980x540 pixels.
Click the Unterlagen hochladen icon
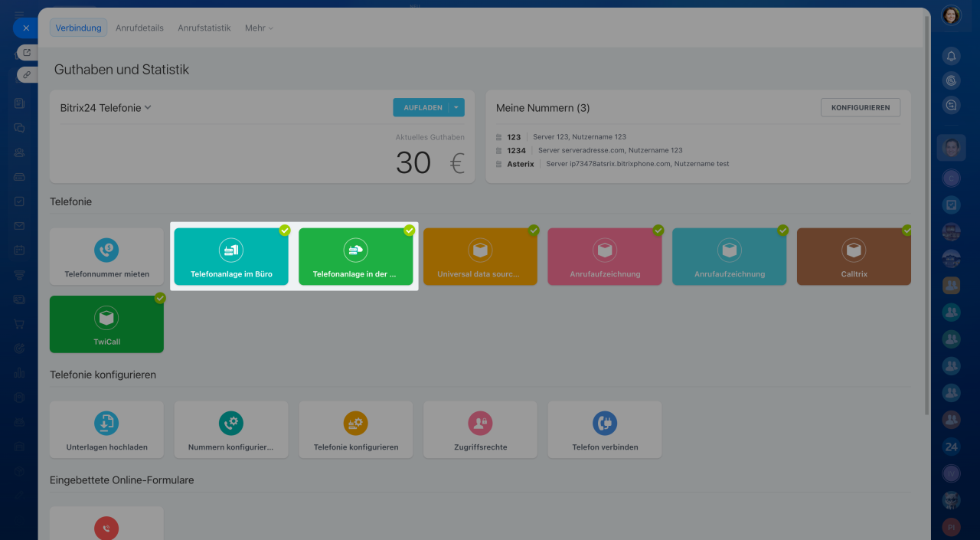click(106, 423)
